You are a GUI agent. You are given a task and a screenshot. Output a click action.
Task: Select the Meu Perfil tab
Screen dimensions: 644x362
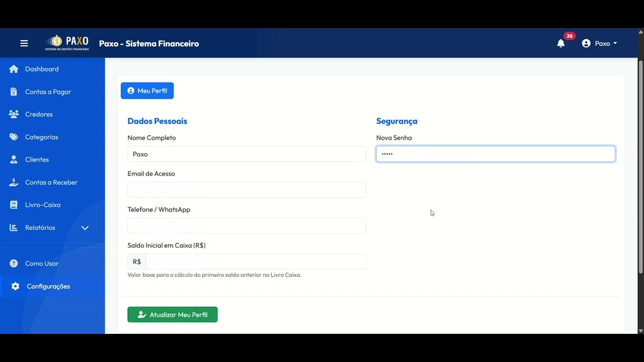tap(147, 90)
